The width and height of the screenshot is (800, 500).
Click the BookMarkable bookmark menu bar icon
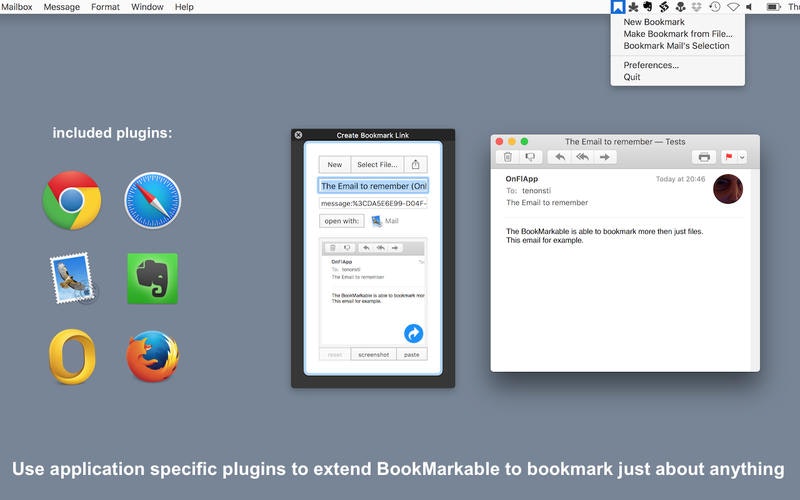click(618, 7)
